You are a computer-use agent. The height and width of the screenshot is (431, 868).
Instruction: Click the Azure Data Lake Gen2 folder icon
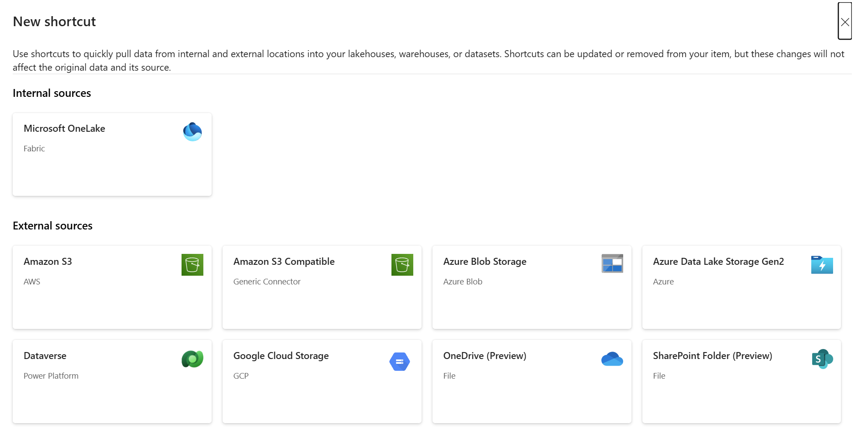coord(822,265)
